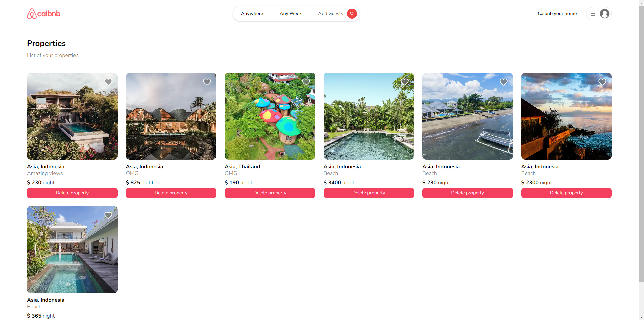Delete the $825 OMG property
The width and height of the screenshot is (644, 320).
click(171, 193)
